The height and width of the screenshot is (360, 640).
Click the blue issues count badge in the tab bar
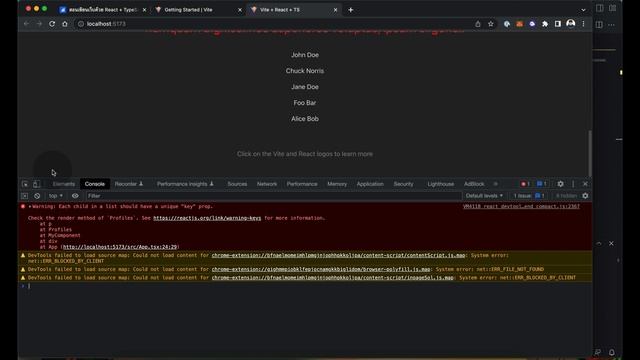click(x=542, y=184)
